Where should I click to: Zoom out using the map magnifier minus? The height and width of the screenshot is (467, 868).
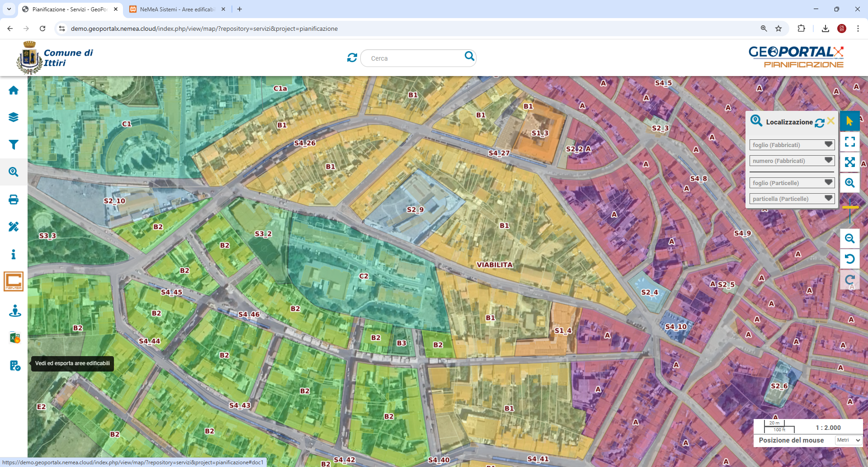850,238
